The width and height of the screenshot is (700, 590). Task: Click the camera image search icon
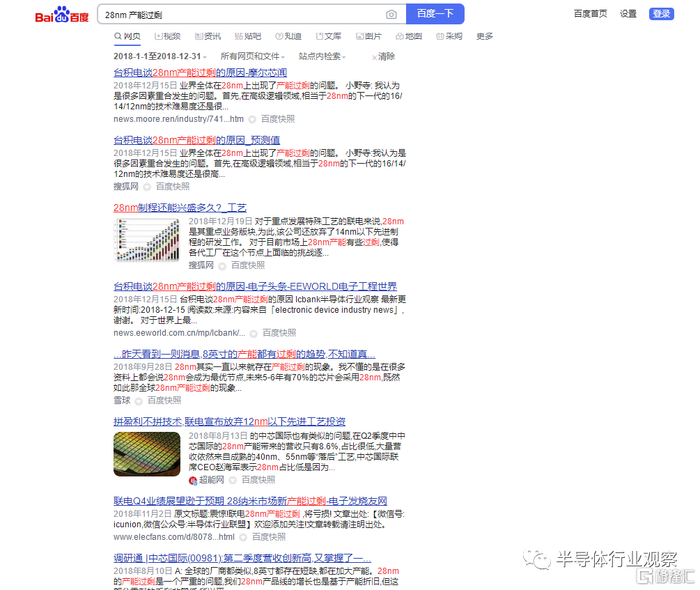[391, 15]
